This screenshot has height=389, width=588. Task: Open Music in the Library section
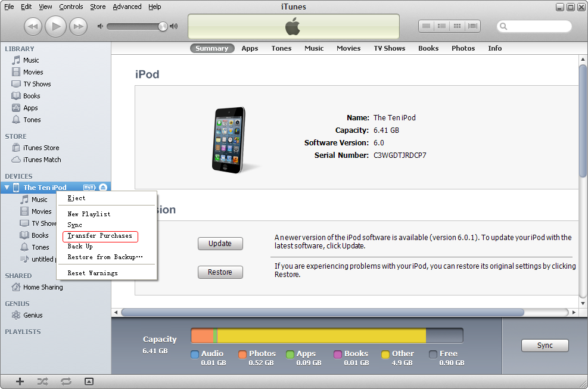coord(55,60)
